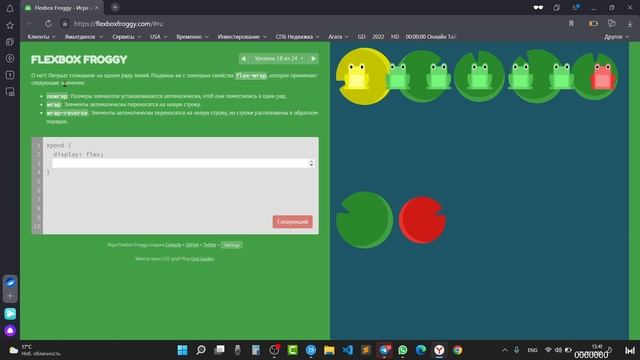Open the downloads icon

(630, 24)
